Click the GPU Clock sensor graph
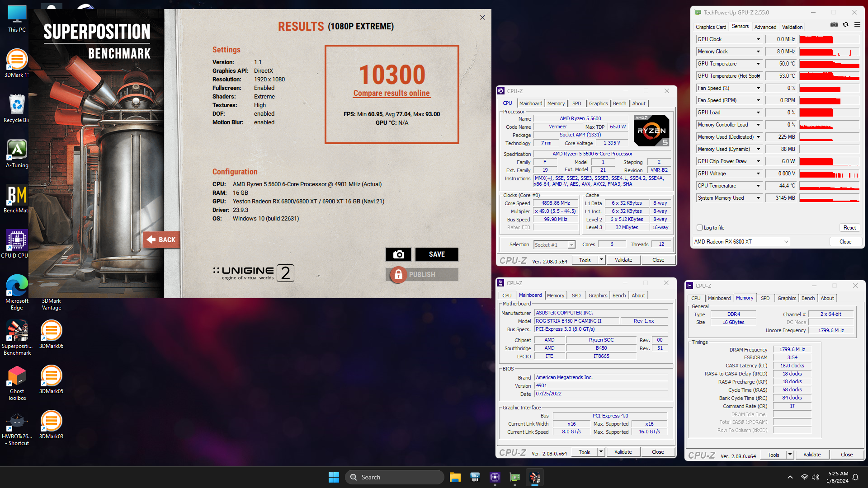This screenshot has height=488, width=868. pos(829,39)
